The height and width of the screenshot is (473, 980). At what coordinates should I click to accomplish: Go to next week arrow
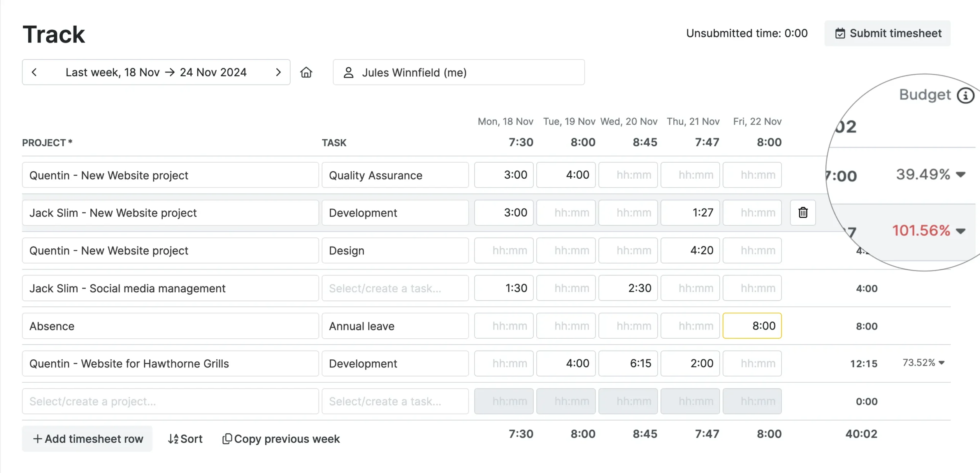pyautogui.click(x=278, y=72)
